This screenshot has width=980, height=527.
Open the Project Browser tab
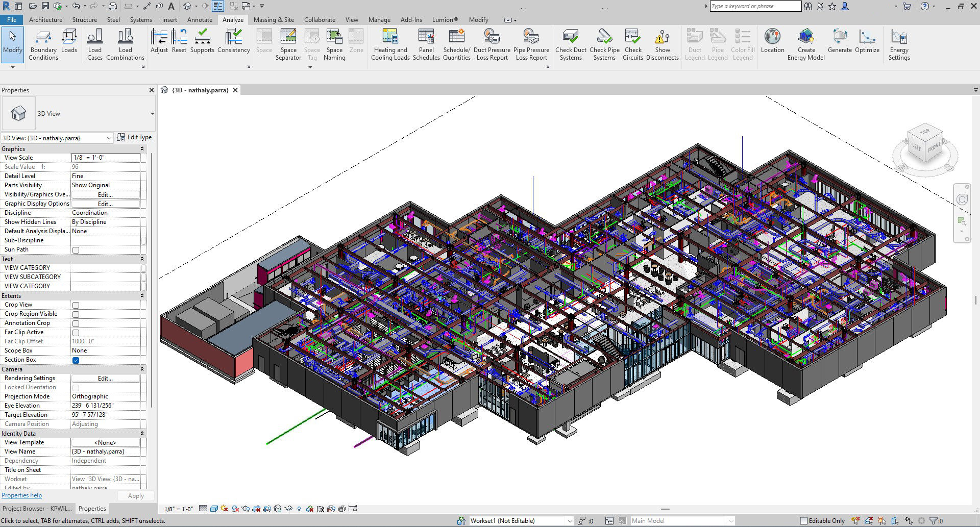tap(37, 509)
